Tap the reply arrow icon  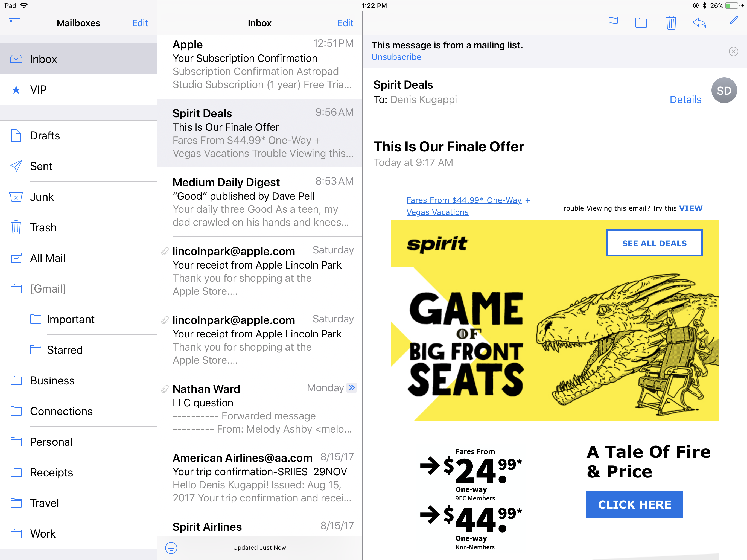(x=699, y=23)
